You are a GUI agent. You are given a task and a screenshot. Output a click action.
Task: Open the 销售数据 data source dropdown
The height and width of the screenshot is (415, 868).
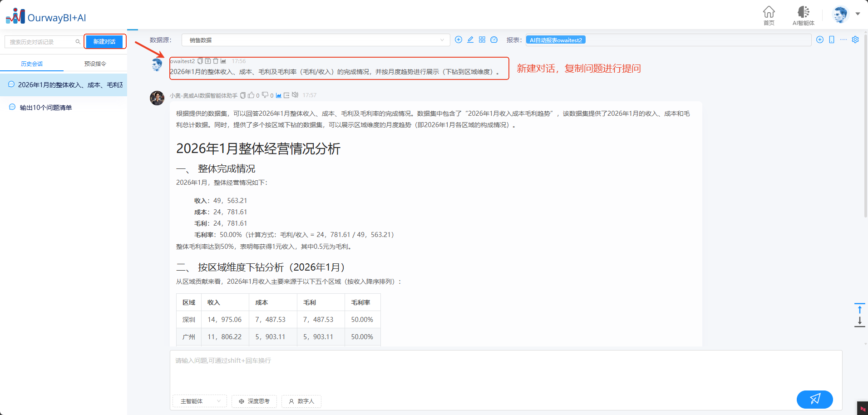tap(316, 40)
